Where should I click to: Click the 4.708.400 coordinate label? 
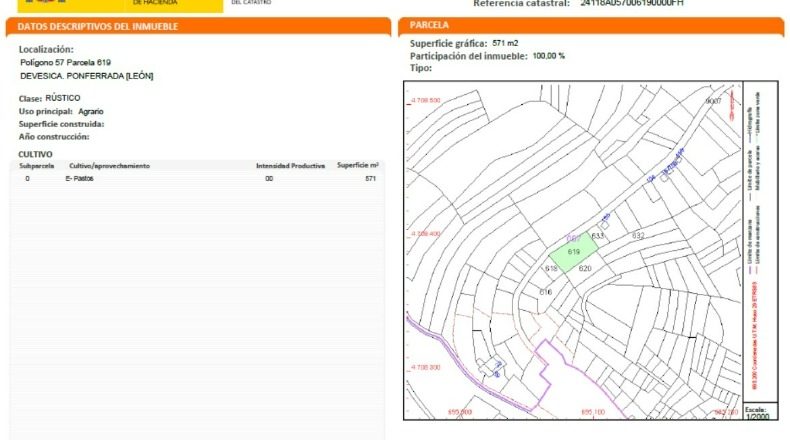pyautogui.click(x=425, y=234)
